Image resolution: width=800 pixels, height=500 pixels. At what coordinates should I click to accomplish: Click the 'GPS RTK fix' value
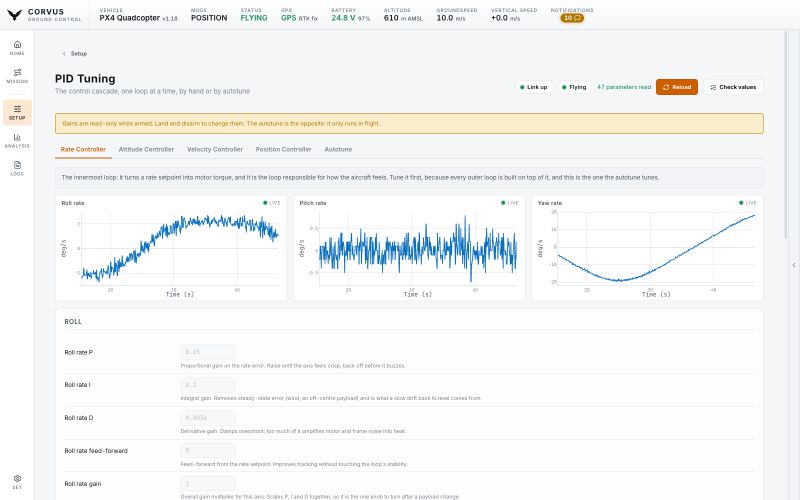point(299,18)
